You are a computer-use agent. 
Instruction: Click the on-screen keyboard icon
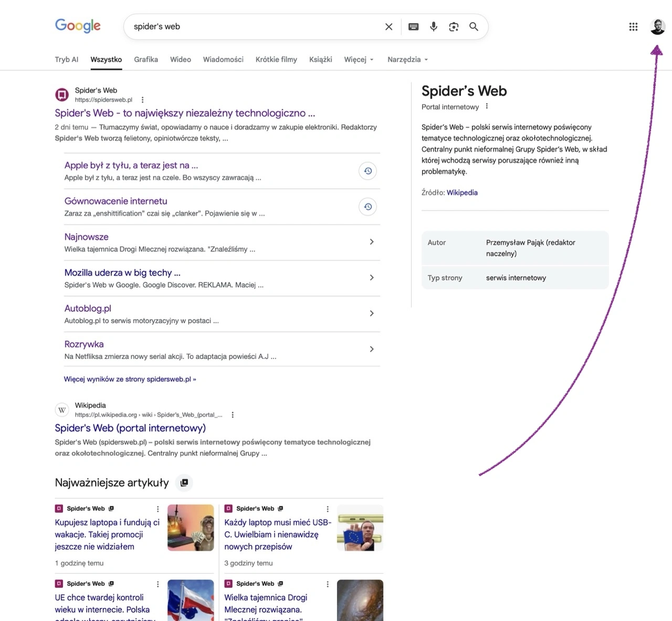(413, 26)
